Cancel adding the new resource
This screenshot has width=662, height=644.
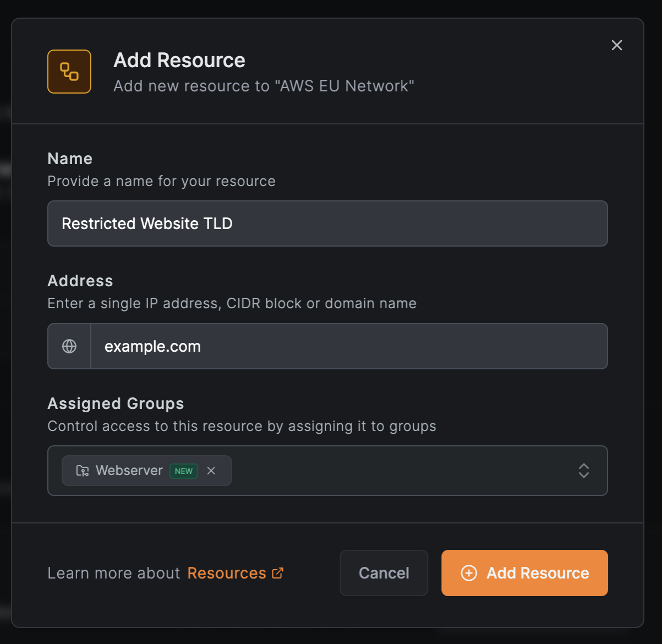(x=384, y=573)
